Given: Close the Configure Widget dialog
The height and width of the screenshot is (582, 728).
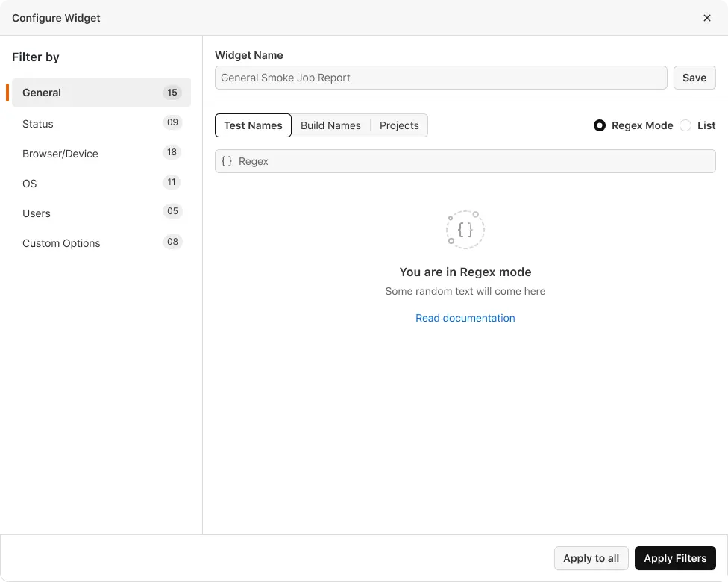Looking at the screenshot, I should coord(707,18).
